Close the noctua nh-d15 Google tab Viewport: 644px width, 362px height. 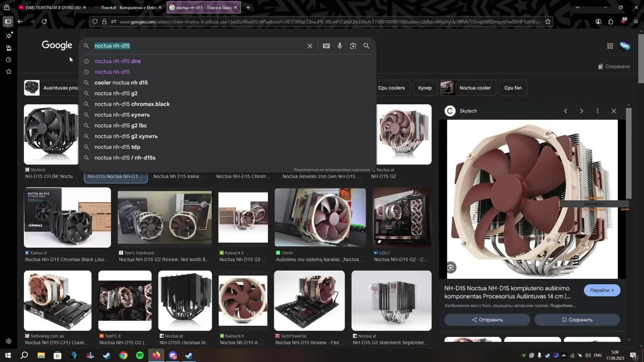tap(235, 8)
